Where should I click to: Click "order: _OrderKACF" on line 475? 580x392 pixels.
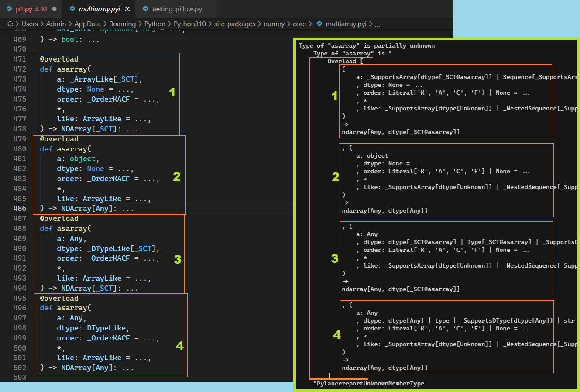tap(93, 99)
